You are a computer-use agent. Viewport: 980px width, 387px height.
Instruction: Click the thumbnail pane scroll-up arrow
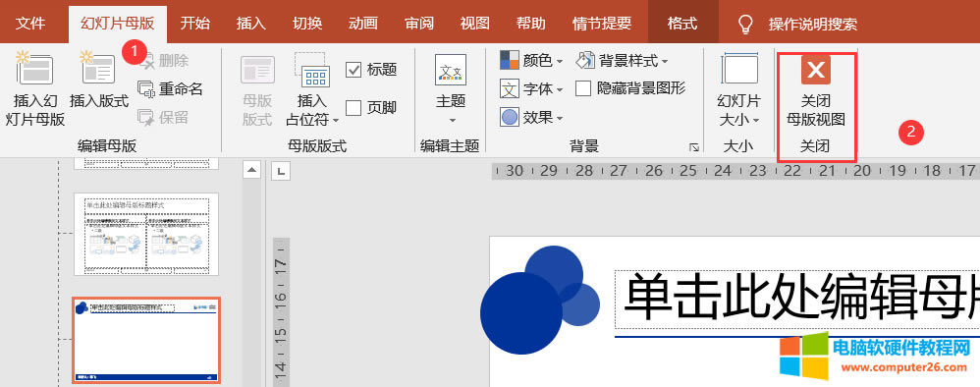point(251,169)
